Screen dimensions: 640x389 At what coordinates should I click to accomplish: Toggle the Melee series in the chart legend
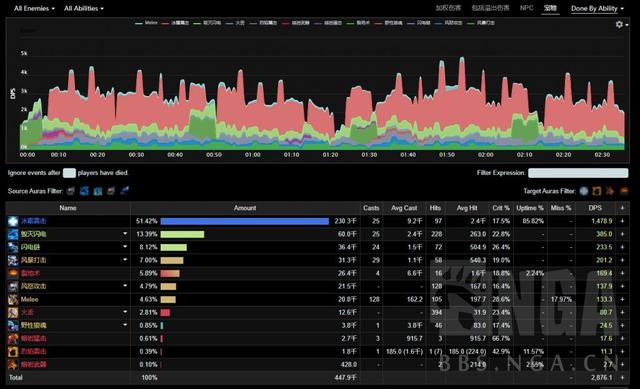[146, 23]
